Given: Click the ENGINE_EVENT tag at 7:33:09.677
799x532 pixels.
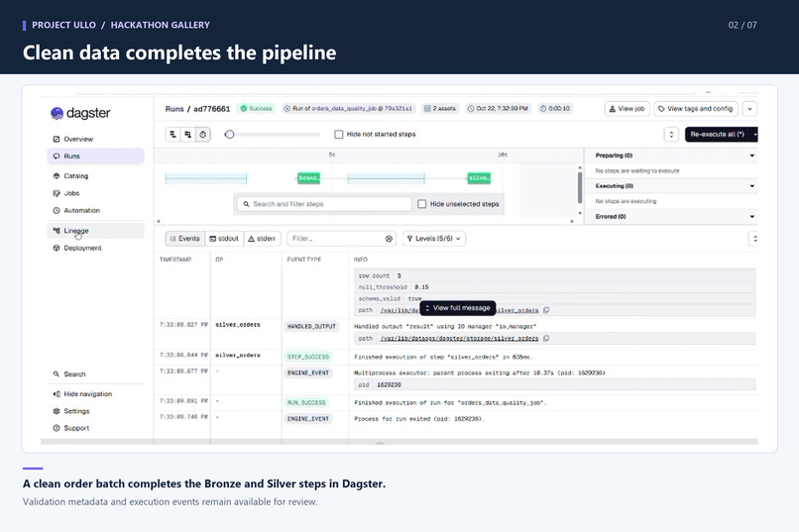Looking at the screenshot, I should point(308,373).
